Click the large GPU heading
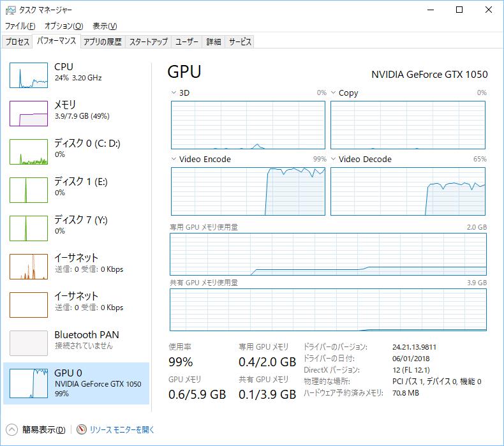Screen dimensions: 504x446 [184, 71]
